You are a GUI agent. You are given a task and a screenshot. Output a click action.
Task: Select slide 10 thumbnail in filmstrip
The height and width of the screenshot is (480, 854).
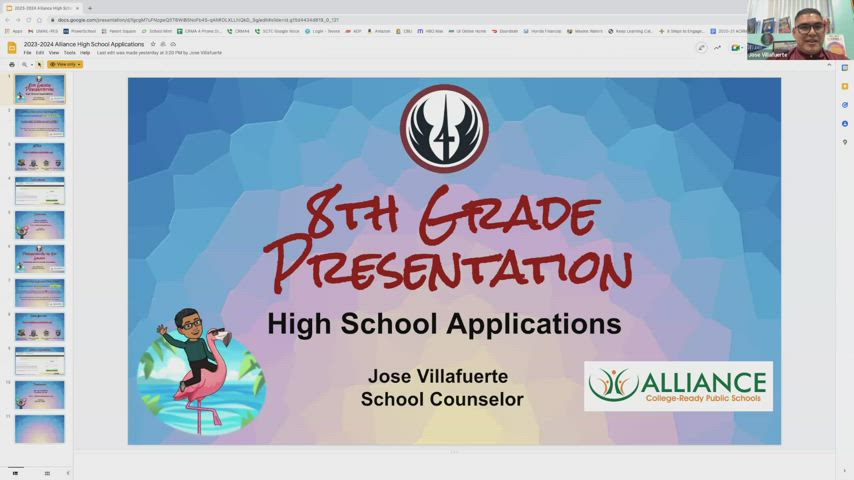click(40, 395)
